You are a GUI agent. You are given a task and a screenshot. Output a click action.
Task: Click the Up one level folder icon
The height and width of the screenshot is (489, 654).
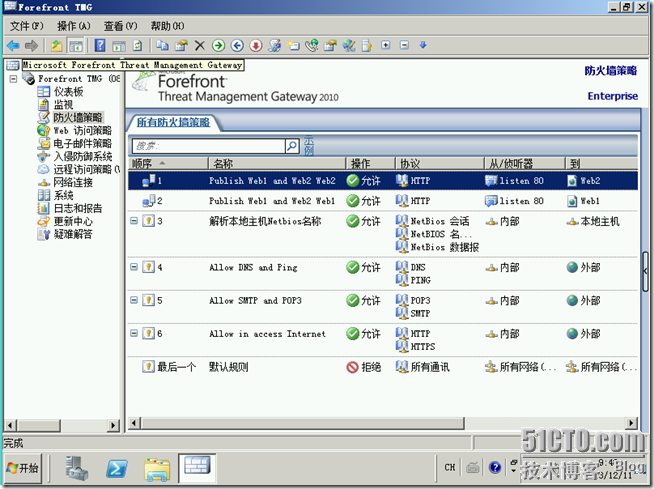56,45
